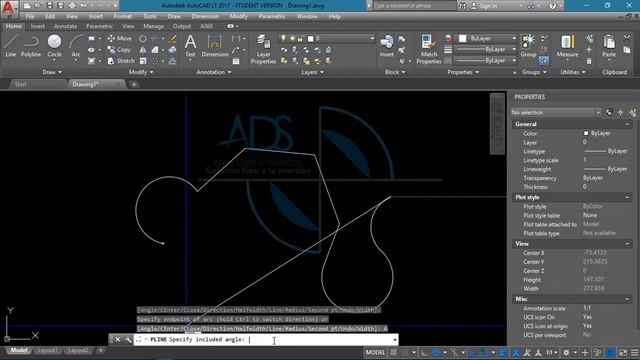640x360 pixels.
Task: Switch to the Layout1 tab
Action: 47,350
